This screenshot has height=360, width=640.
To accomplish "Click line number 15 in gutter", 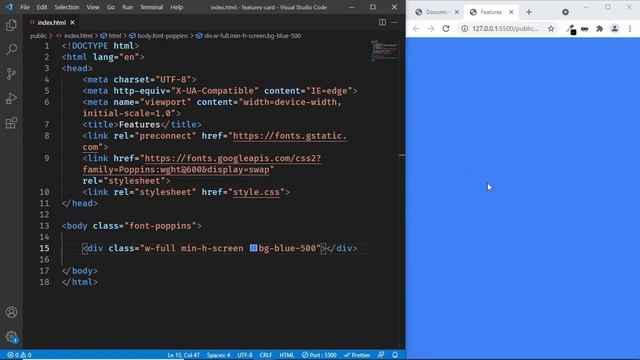I will [x=44, y=248].
